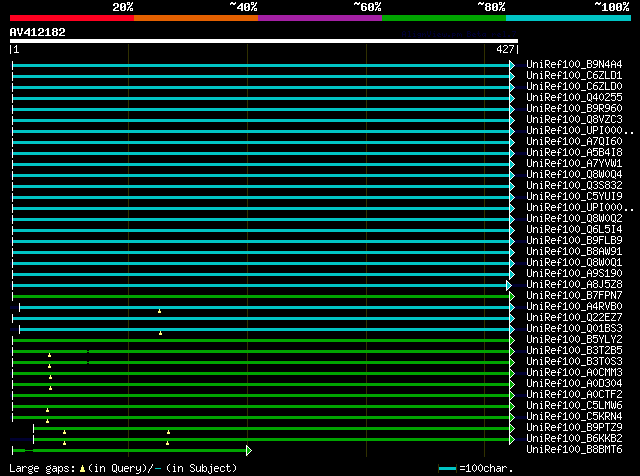
Task: Open the UniRef100_C6ZLD0 hit label
Action: (x=574, y=87)
